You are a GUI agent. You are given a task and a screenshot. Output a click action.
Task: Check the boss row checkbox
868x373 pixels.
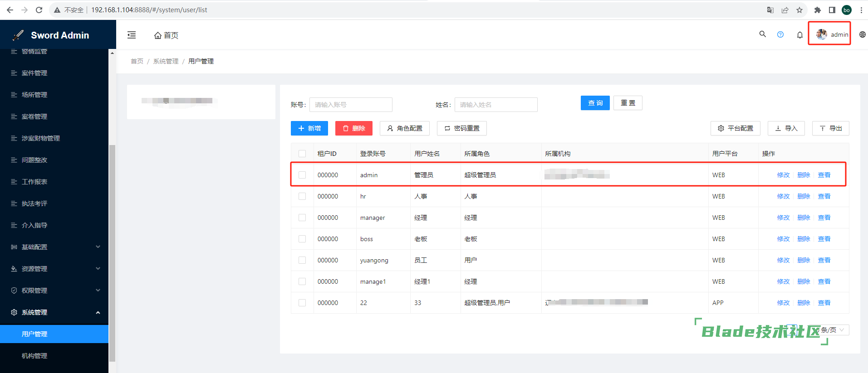(302, 239)
